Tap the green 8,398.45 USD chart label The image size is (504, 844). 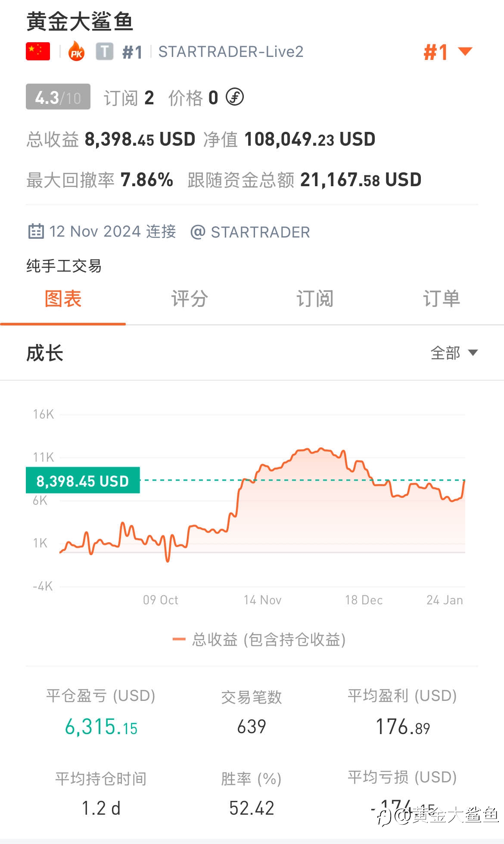83,480
